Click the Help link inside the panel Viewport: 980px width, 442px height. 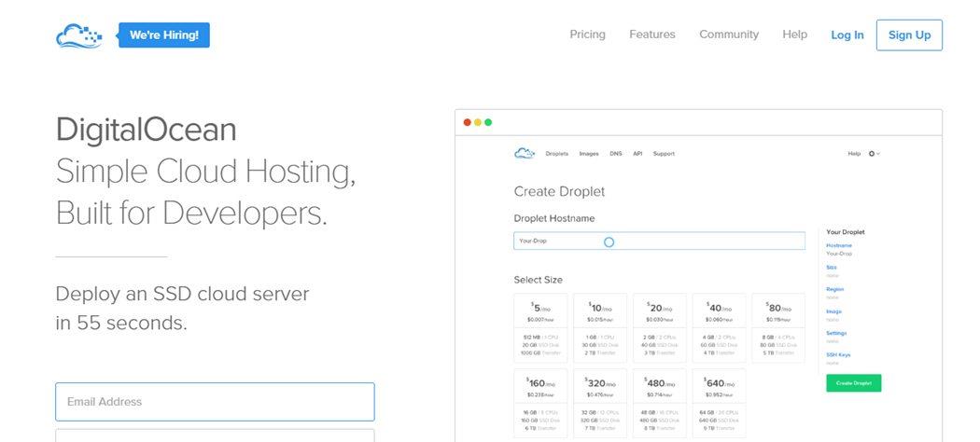pyautogui.click(x=854, y=154)
